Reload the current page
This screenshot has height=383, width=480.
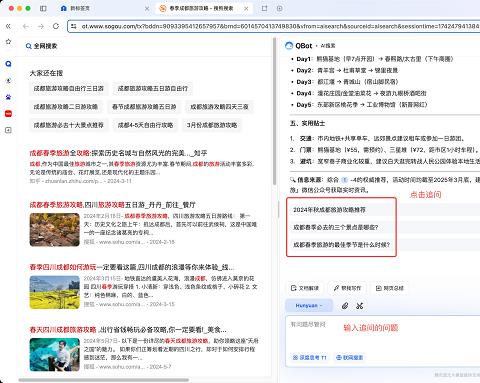click(56, 26)
